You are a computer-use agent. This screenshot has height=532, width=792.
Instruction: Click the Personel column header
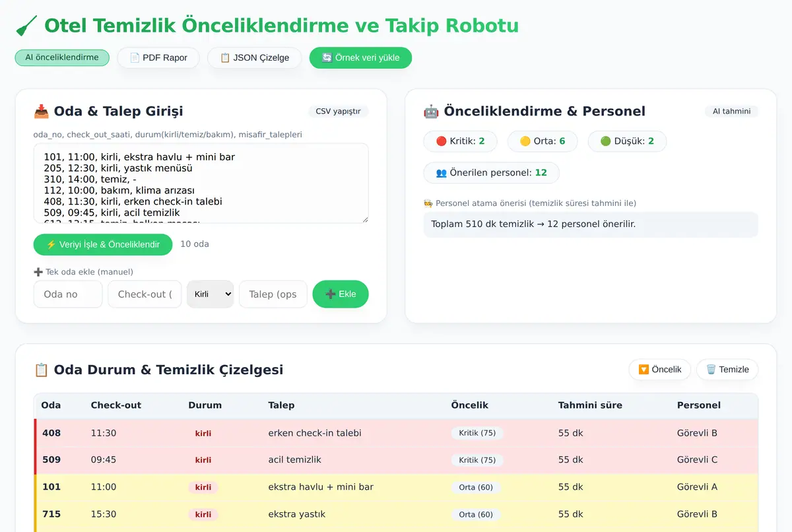click(x=699, y=405)
